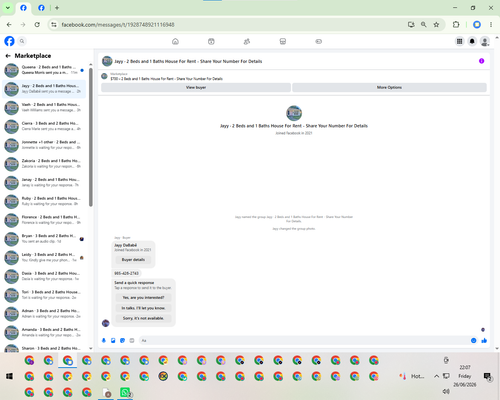The image size is (500, 400).
Task: Open Buyer details for Jayy
Action: coord(133,260)
